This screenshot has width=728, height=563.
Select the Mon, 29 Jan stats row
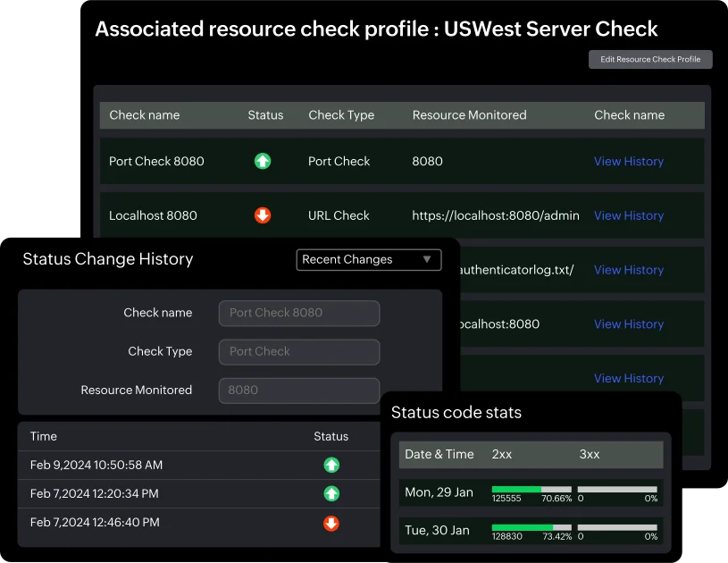coord(437,492)
